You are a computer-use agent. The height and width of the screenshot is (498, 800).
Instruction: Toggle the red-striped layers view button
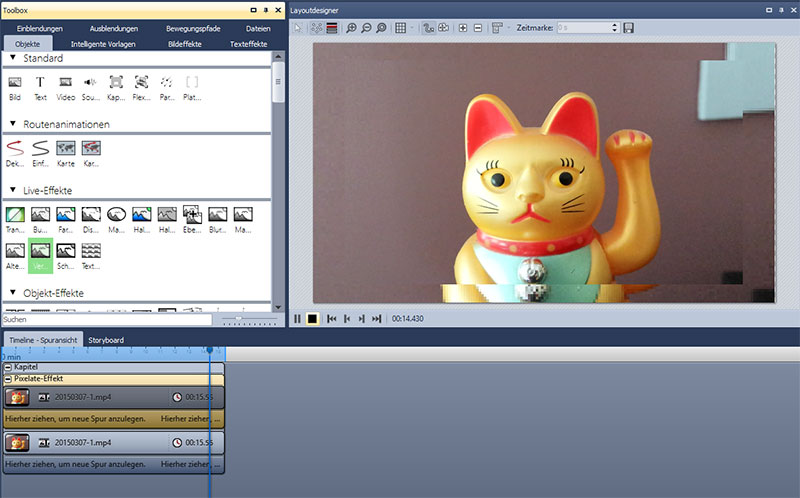point(332,28)
